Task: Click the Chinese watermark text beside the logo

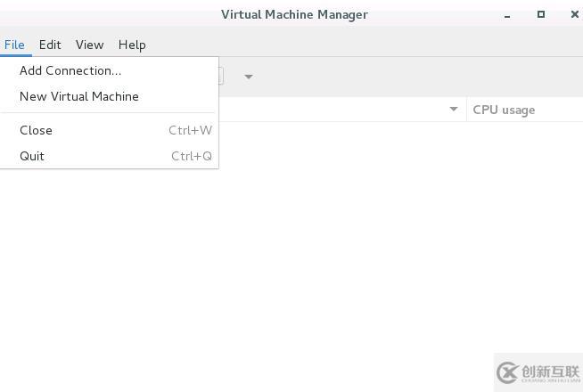Action: point(551,372)
